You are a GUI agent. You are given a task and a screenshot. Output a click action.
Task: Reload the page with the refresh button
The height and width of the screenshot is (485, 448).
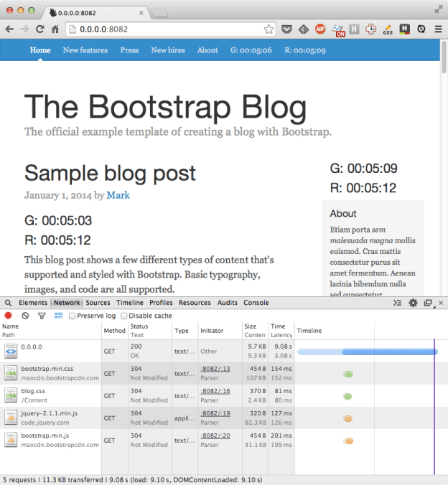pos(40,29)
